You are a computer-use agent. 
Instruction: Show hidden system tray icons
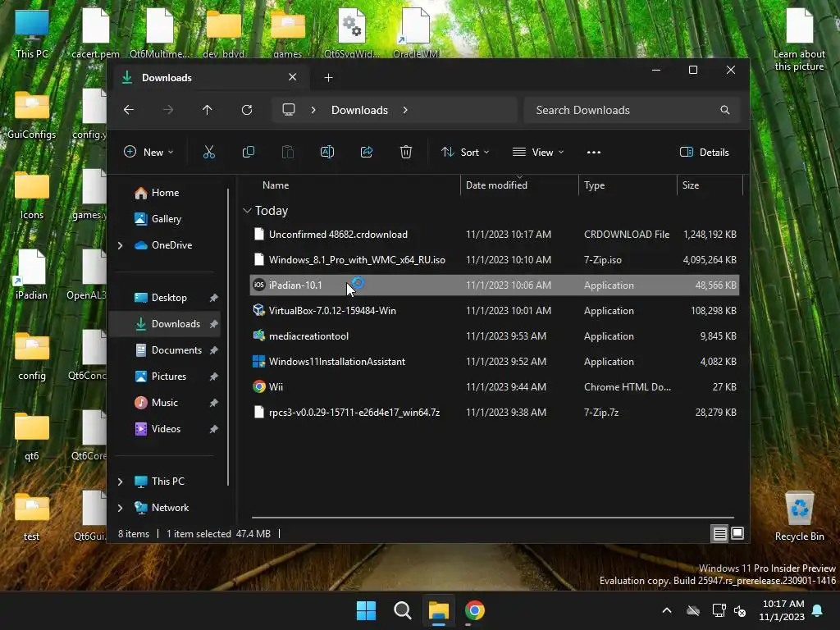(667, 610)
